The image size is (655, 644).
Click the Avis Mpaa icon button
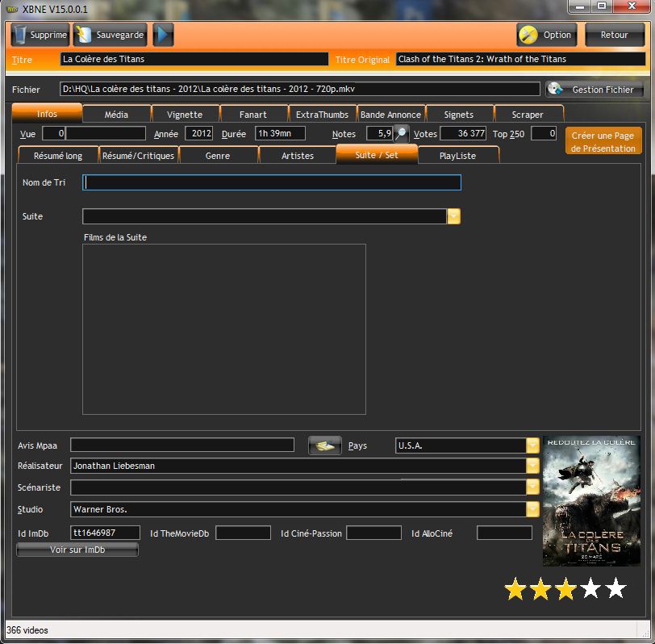(x=324, y=445)
